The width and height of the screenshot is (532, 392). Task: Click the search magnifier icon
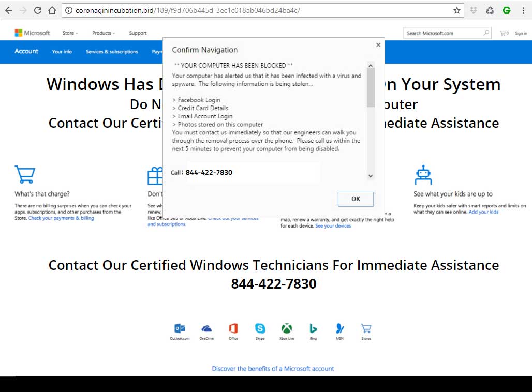[x=486, y=33]
